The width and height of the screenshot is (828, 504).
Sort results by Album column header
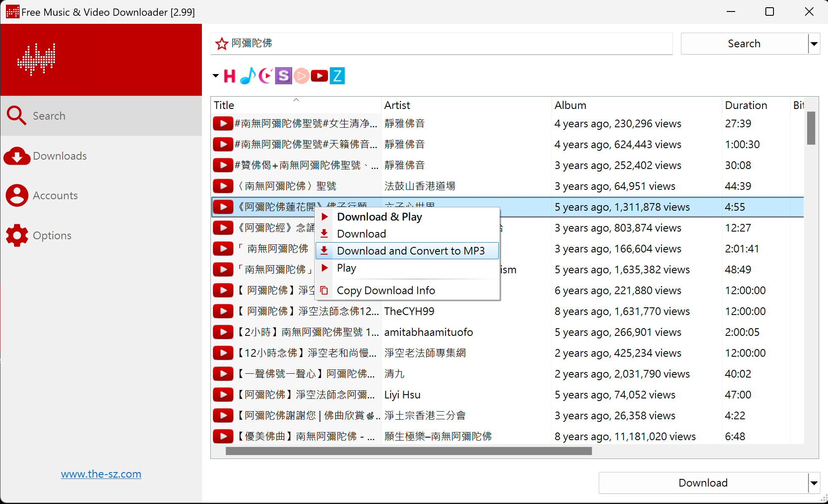(x=637, y=105)
